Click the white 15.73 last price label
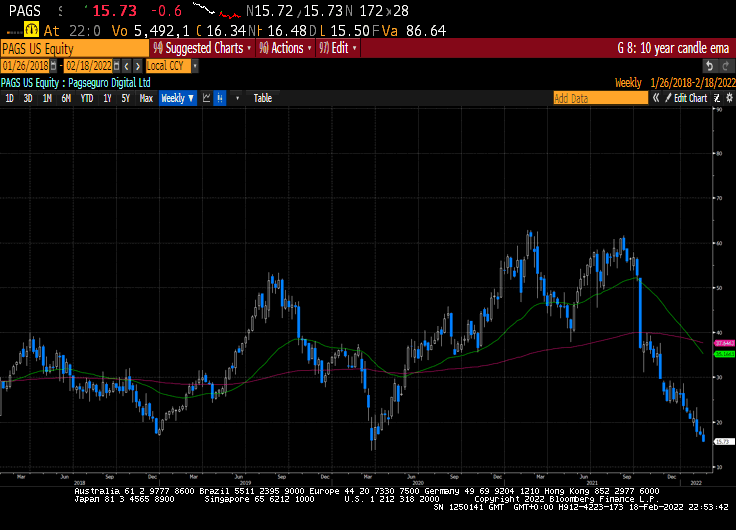This screenshot has width=736, height=530. [723, 442]
